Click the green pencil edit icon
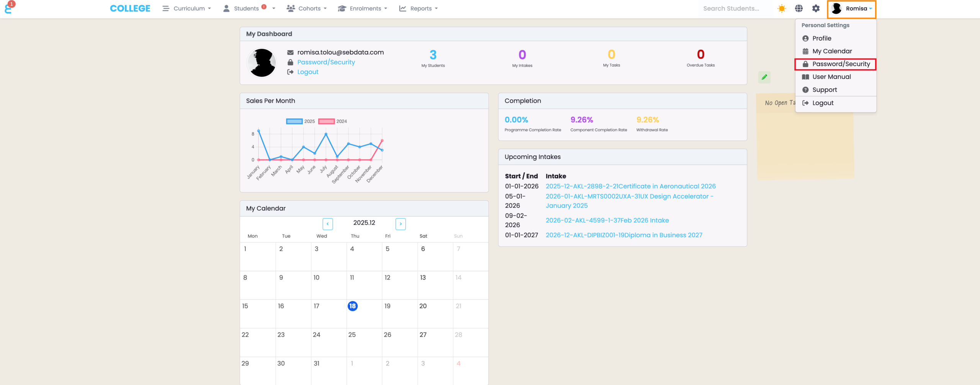The height and width of the screenshot is (385, 980). 764,77
